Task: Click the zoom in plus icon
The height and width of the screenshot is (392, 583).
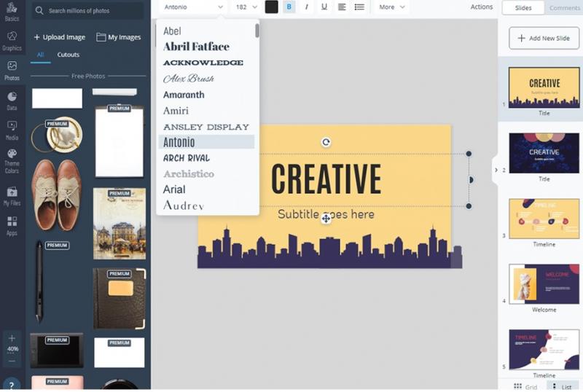Action: tap(12, 337)
